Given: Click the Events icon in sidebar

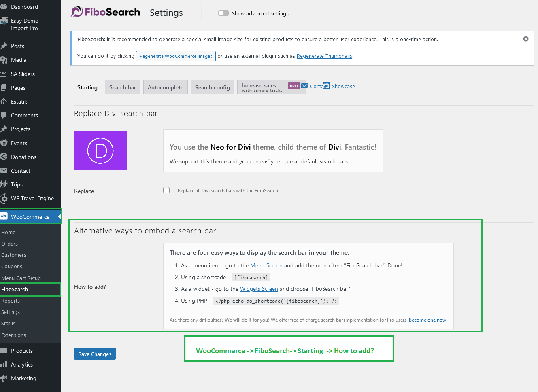Looking at the screenshot, I should click(x=4, y=143).
